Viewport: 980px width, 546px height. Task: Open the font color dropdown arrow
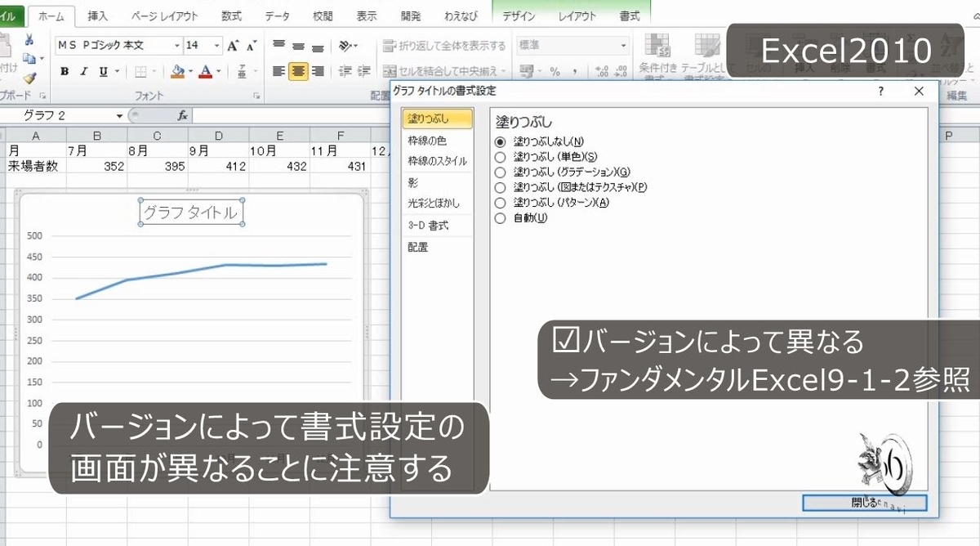tap(217, 72)
